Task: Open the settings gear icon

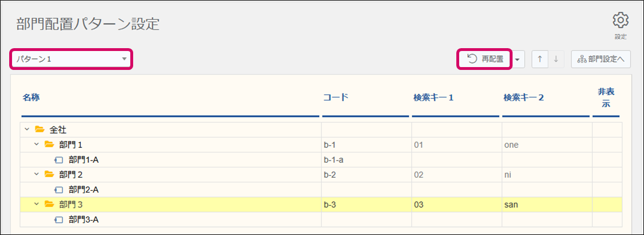Action: 620,21
